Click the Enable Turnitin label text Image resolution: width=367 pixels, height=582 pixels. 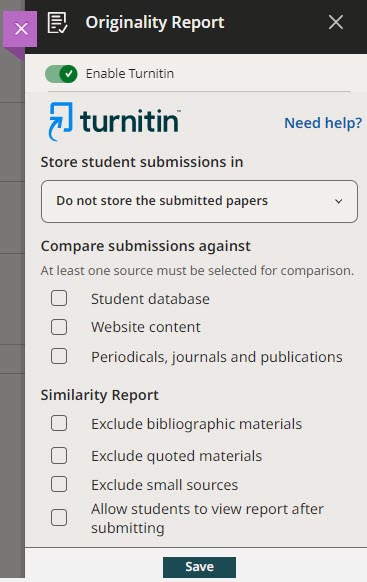(130, 73)
